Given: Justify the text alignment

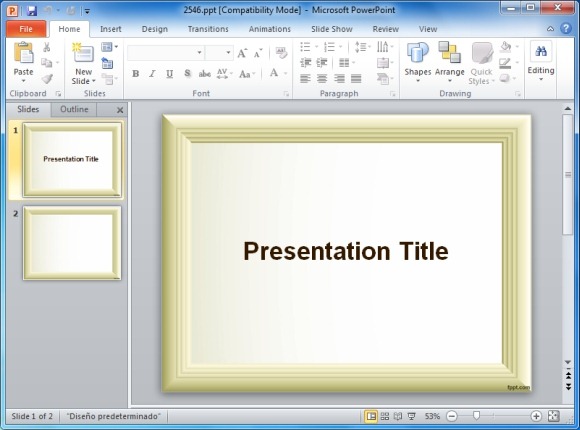Looking at the screenshot, I should click(356, 78).
